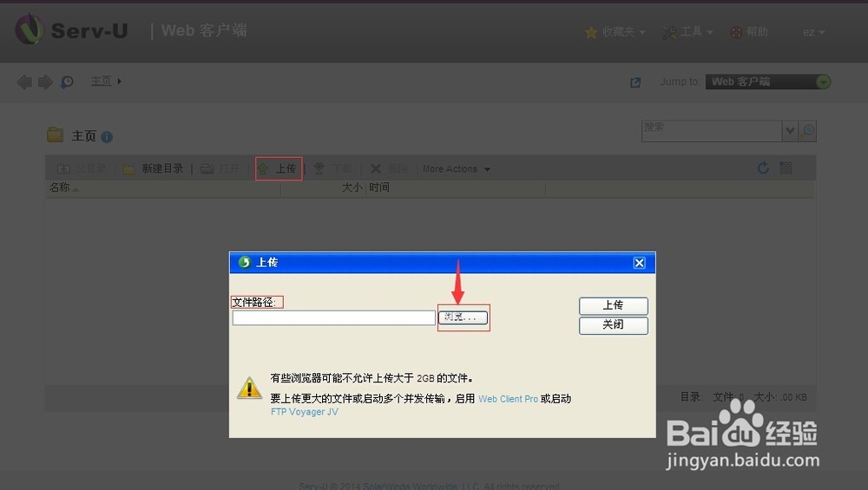Click the parent directory toolbar button
This screenshot has height=490, width=868.
pyautogui.click(x=81, y=168)
